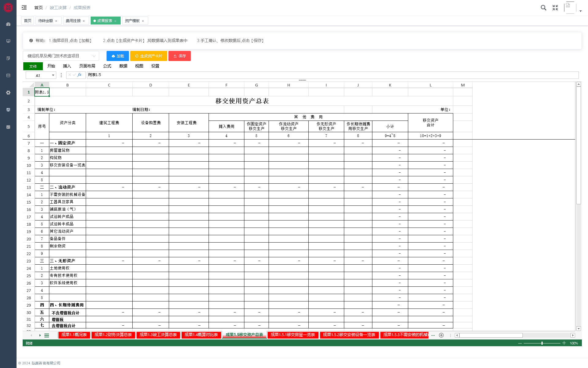Image resolution: width=588 pixels, height=368 pixels.
Task: Open the 页面布局 ribbon tab
Action: pyautogui.click(x=87, y=66)
